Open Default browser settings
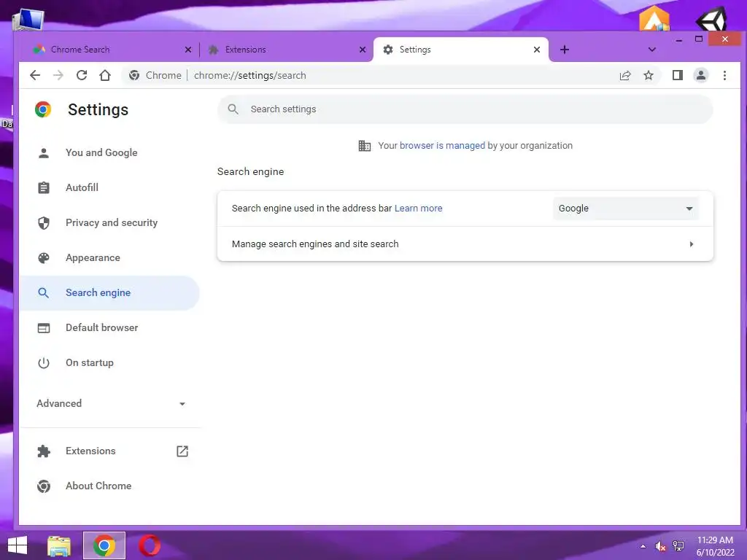This screenshot has width=747, height=560. click(109, 327)
